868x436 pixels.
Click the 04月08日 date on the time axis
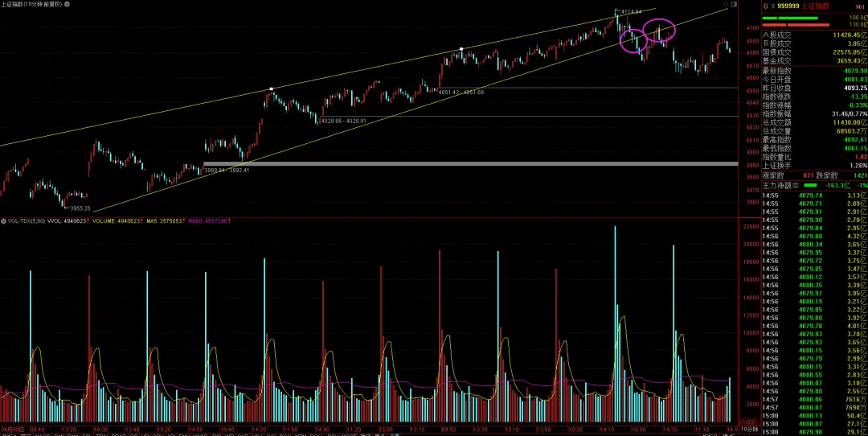11,430
